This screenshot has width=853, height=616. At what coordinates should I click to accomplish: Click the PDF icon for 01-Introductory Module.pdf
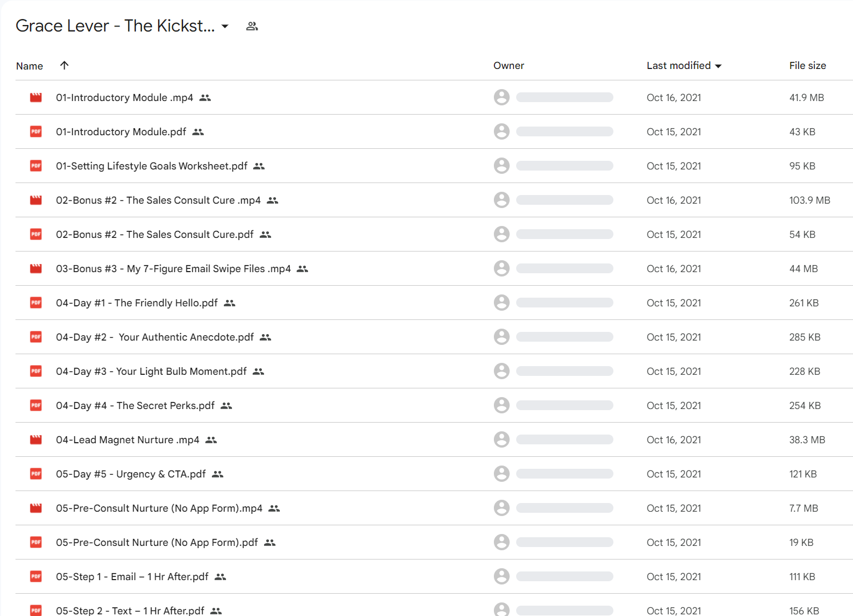[x=36, y=132]
